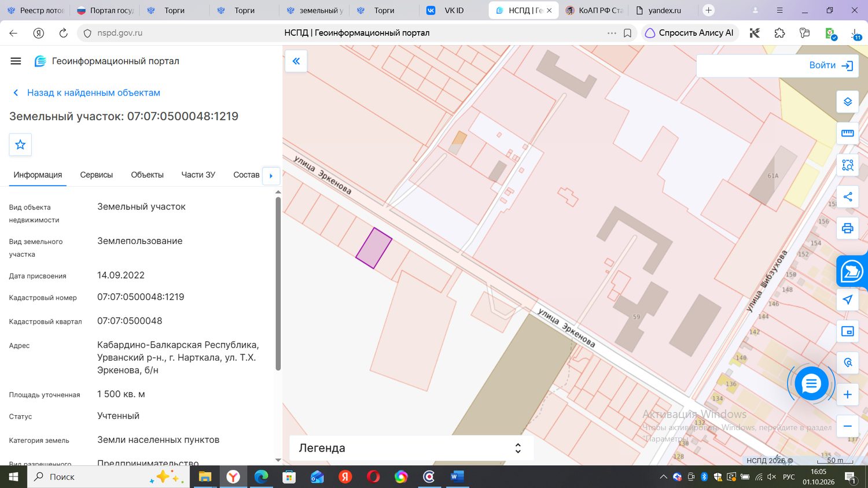Open the address bar three-dots menu
The image size is (868, 488).
pos(612,33)
